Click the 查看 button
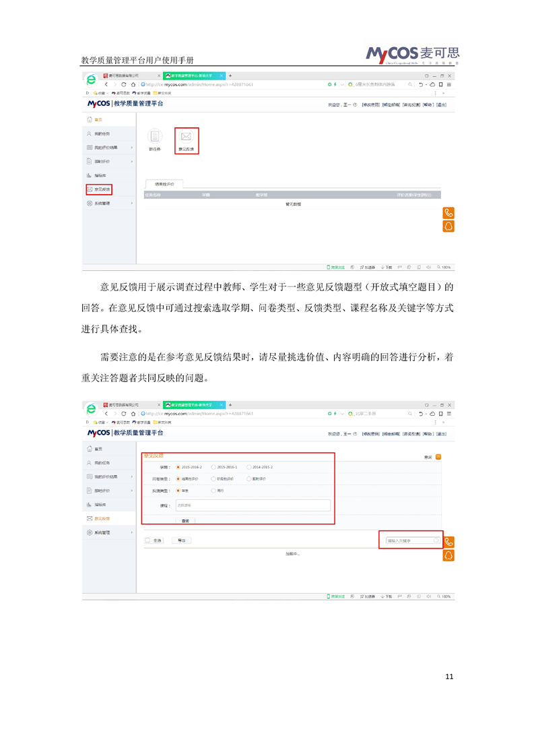Image resolution: width=534 pixels, height=756 pixels. (x=186, y=521)
